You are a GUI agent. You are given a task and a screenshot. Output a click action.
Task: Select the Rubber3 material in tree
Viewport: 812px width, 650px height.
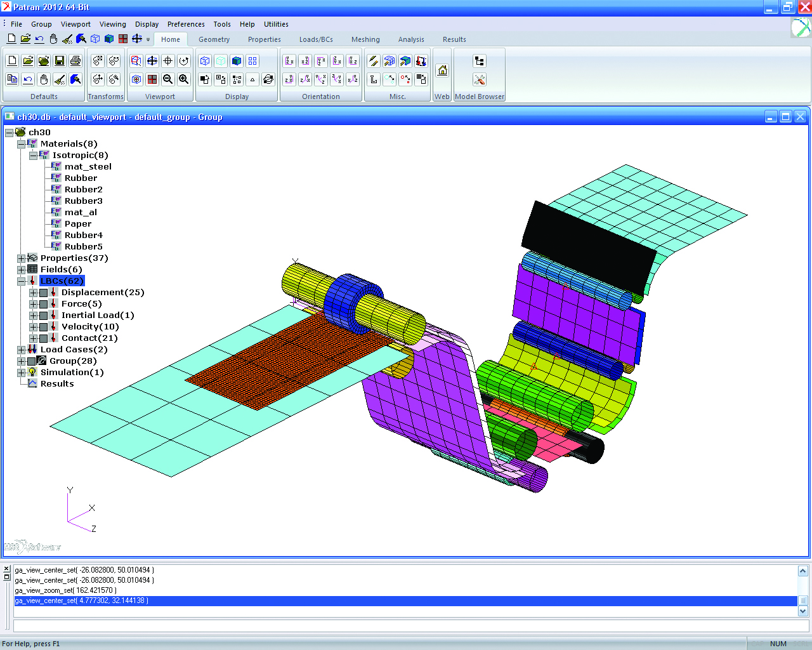point(83,201)
